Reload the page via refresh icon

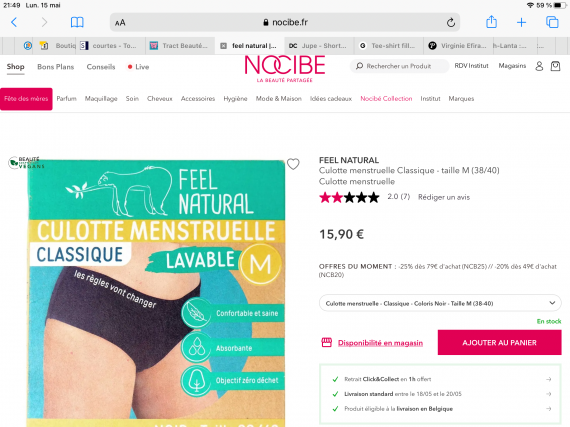coord(451,23)
